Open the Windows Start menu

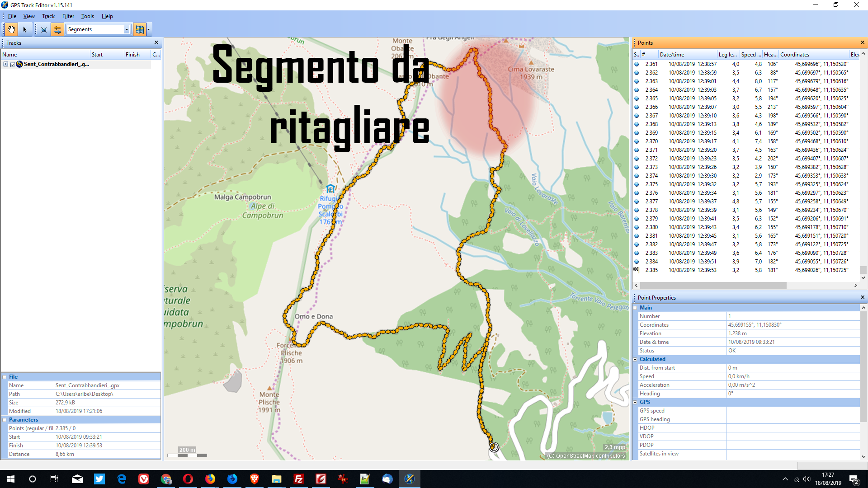pyautogui.click(x=11, y=479)
